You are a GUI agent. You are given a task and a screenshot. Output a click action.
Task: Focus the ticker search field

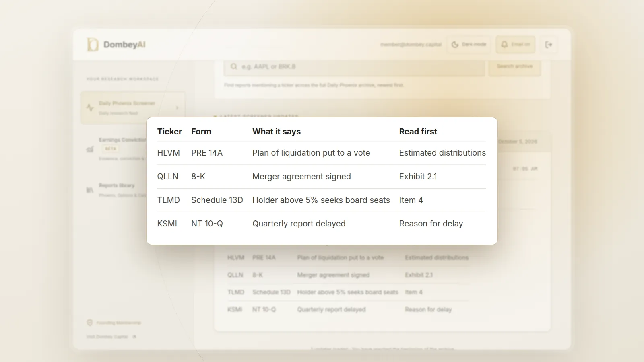point(354,66)
